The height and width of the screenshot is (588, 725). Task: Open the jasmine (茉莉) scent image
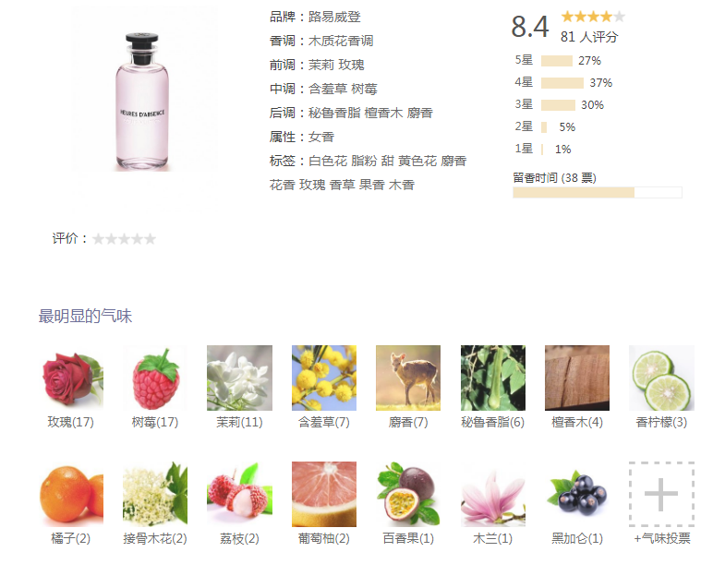click(x=239, y=378)
